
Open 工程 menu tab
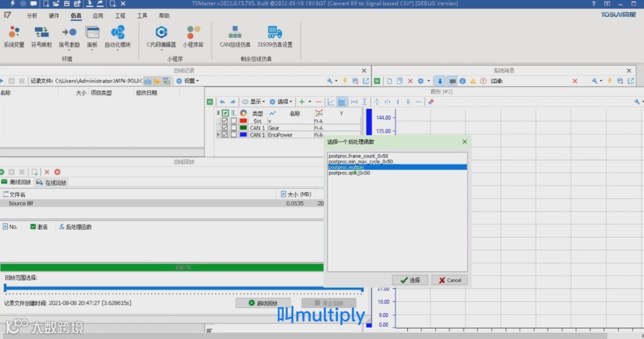(120, 16)
